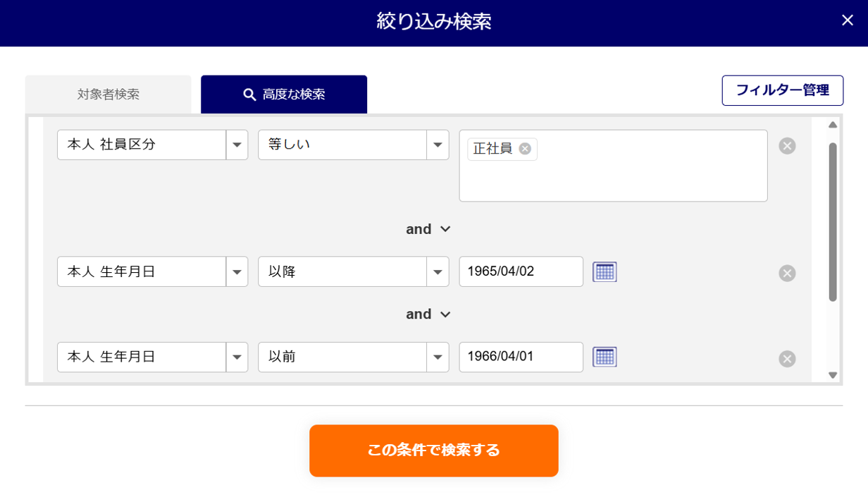
Task: Click scrollbar down arrow in conditions list
Action: click(833, 376)
